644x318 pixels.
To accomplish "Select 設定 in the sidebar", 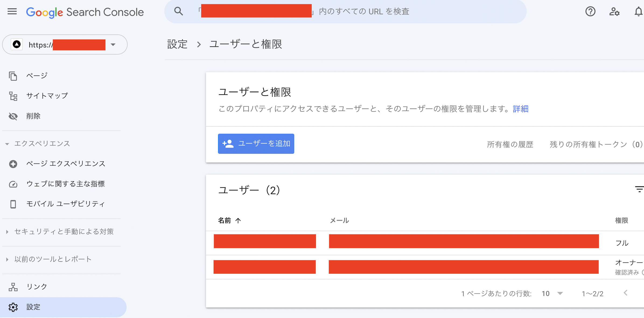I will pos(63,307).
